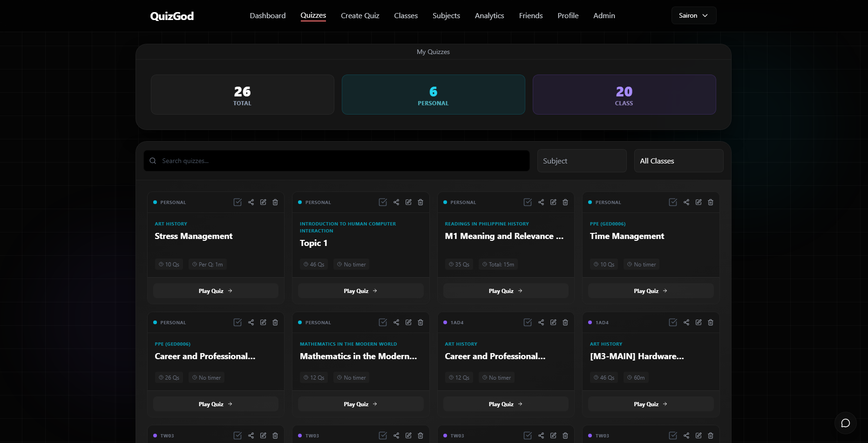The width and height of the screenshot is (868, 443).
Task: Edit the M1 Meaning and Relevance quiz
Action: coord(553,202)
